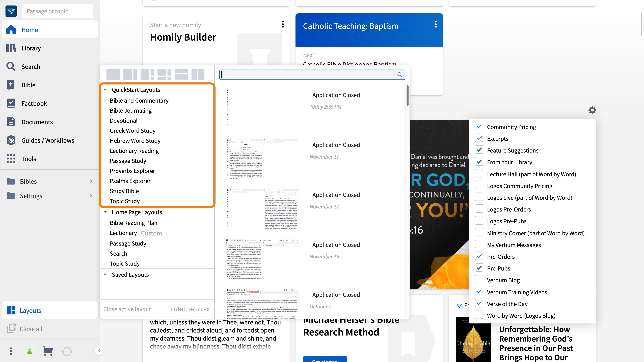Screen dimensions: 644x362
Task: Expand the Bibles folder chevron
Action: [91, 181]
